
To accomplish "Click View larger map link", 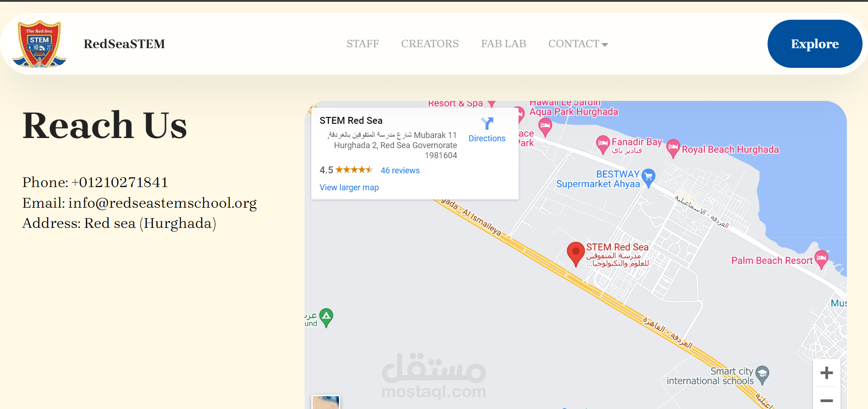I will (x=349, y=188).
